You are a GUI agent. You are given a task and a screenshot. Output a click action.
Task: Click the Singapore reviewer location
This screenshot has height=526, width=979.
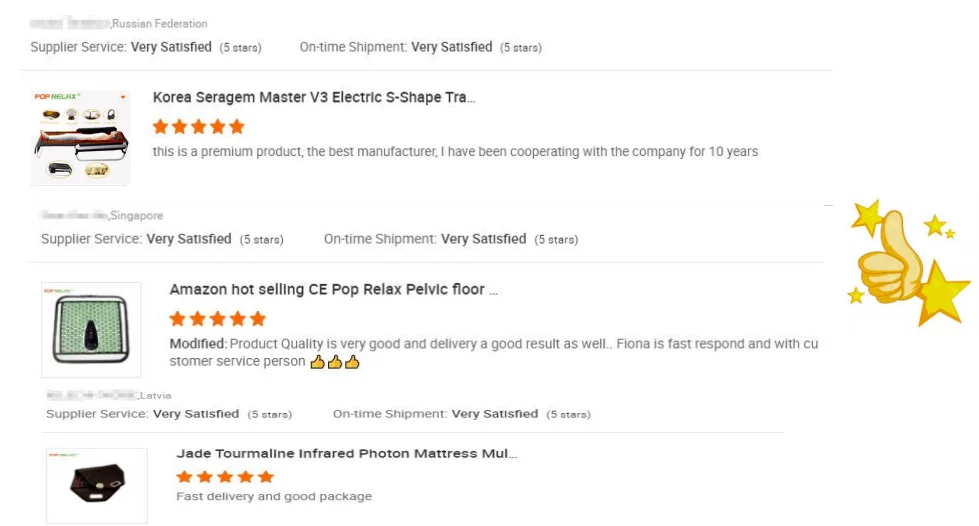[x=137, y=215]
